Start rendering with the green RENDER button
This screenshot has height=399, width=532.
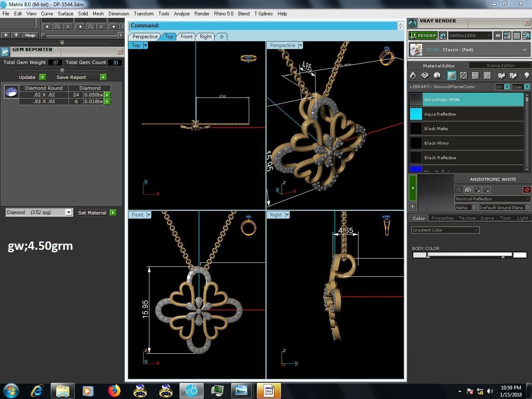pyautogui.click(x=423, y=36)
